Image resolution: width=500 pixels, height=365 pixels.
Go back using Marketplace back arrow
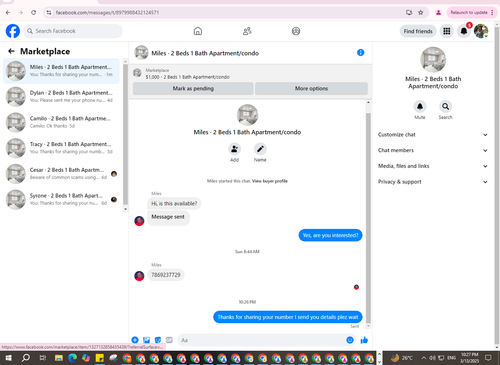click(x=11, y=51)
